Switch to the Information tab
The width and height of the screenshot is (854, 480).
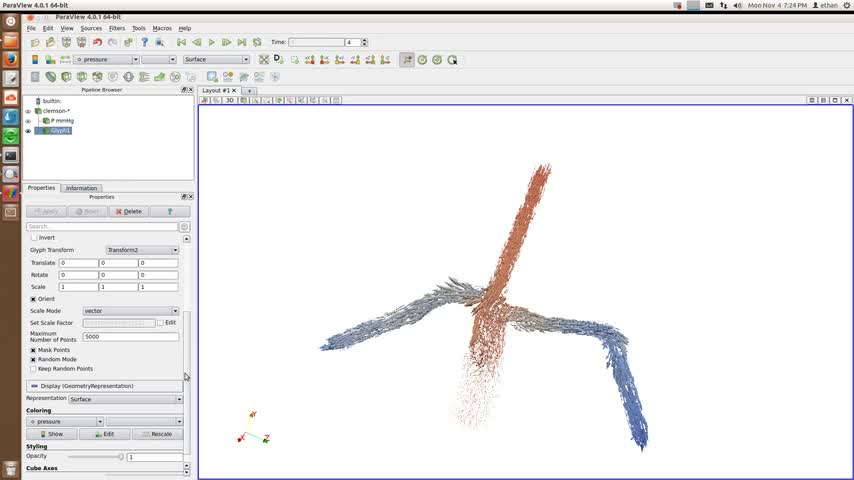point(81,188)
